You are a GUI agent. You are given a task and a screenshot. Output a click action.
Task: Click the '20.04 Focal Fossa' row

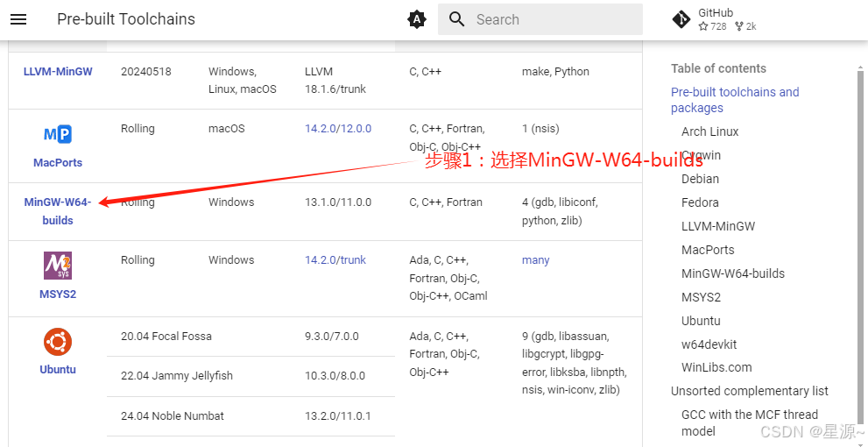tap(166, 337)
